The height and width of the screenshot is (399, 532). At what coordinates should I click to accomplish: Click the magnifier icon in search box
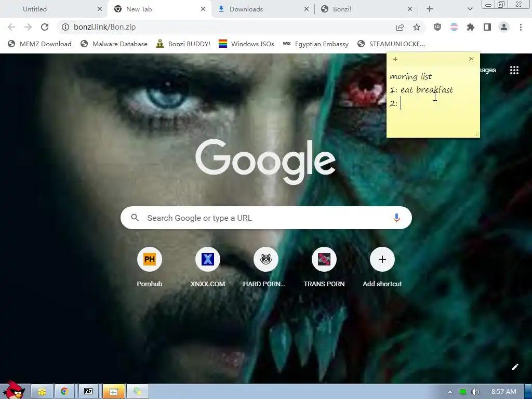[x=135, y=218]
